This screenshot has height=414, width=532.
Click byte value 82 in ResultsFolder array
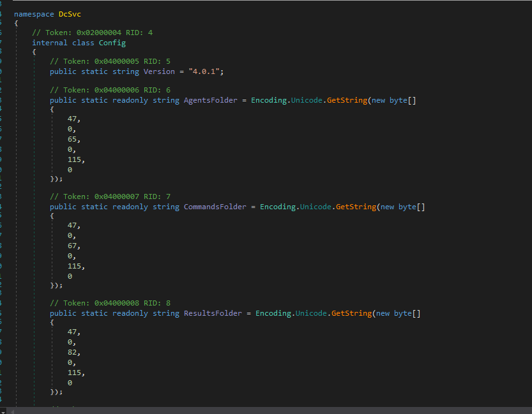coord(74,351)
